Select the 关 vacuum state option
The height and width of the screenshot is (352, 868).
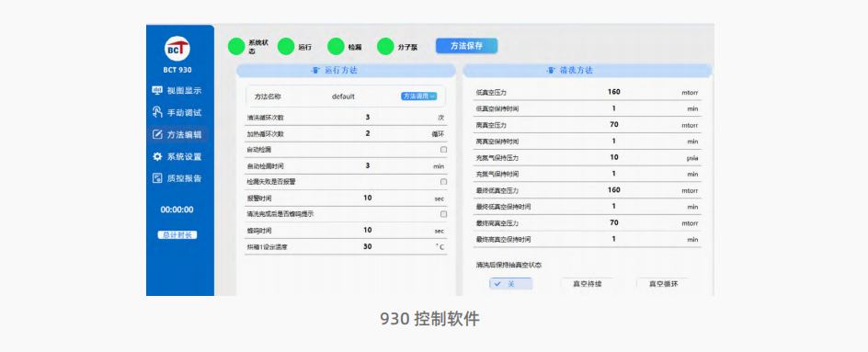(510, 283)
